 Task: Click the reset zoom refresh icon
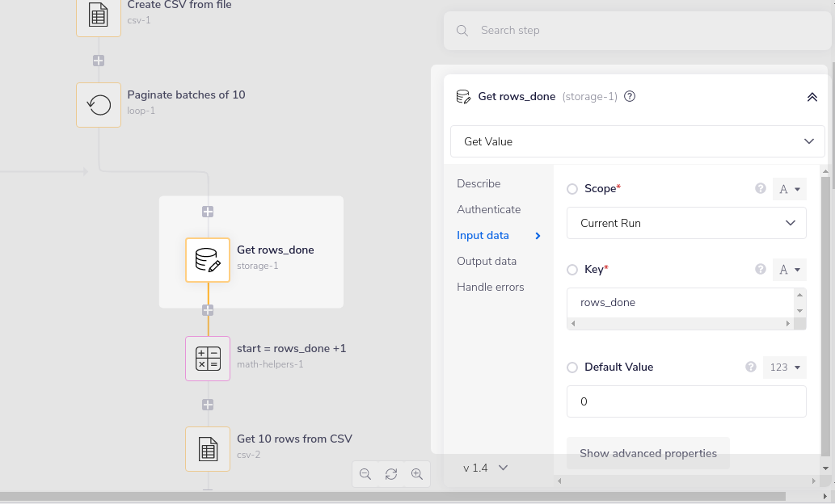pos(391,474)
